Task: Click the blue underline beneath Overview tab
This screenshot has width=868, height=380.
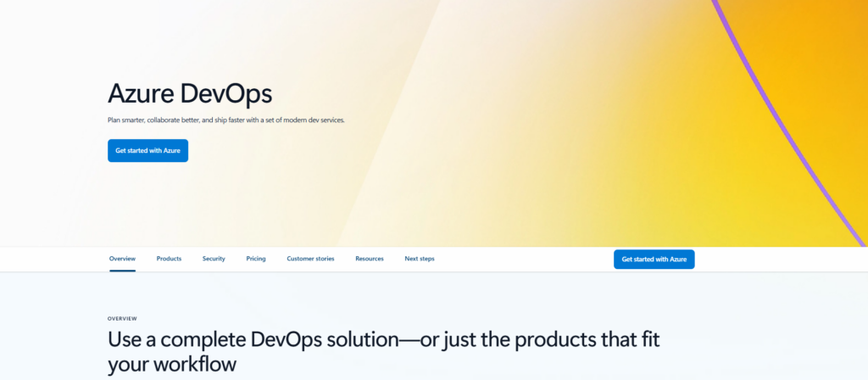Action: [x=122, y=271]
